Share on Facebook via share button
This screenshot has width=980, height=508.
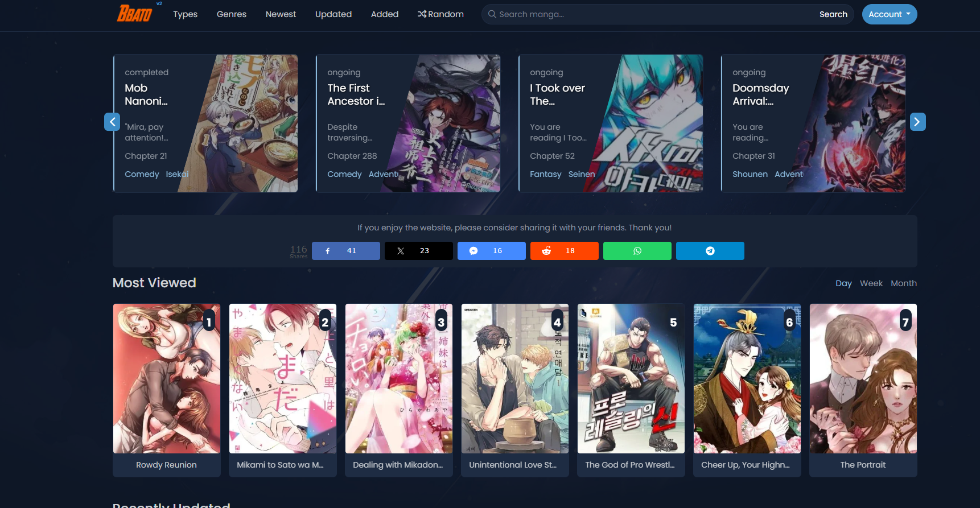[x=345, y=251]
